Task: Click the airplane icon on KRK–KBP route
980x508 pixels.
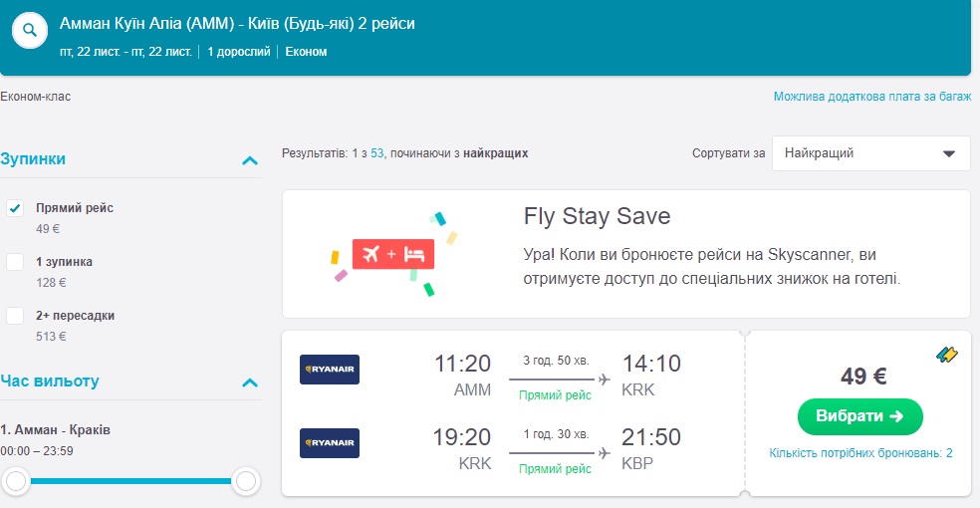Action: pyautogui.click(x=604, y=453)
